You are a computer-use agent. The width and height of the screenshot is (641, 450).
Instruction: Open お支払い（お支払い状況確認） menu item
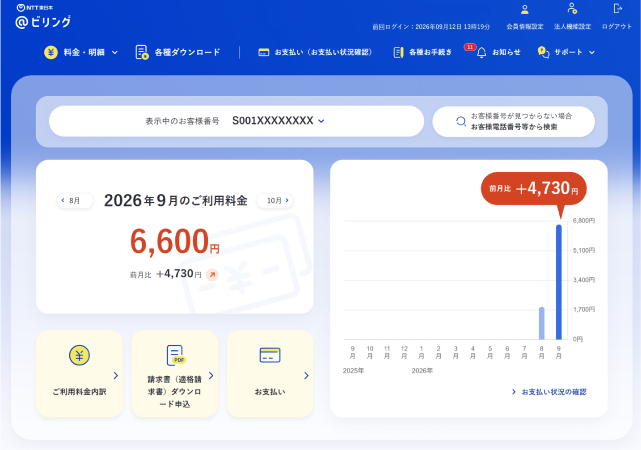[x=315, y=52]
